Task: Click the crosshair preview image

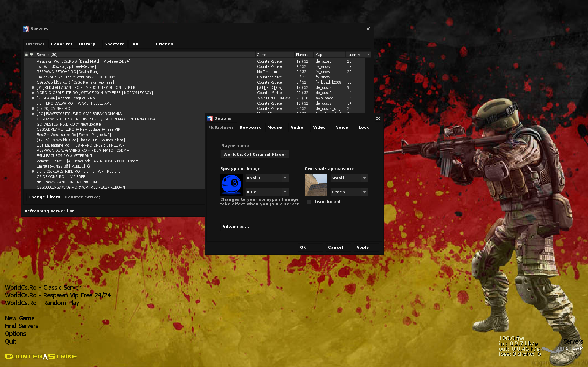Action: (x=316, y=184)
